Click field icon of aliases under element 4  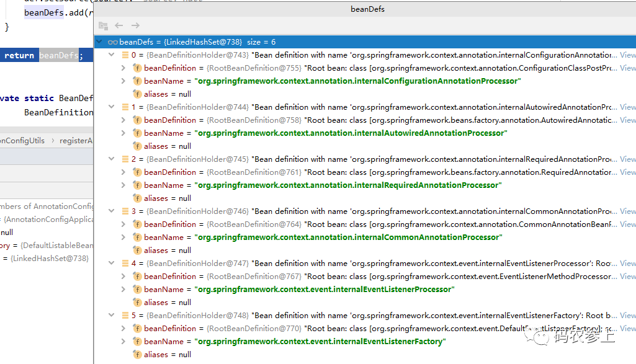click(x=137, y=303)
